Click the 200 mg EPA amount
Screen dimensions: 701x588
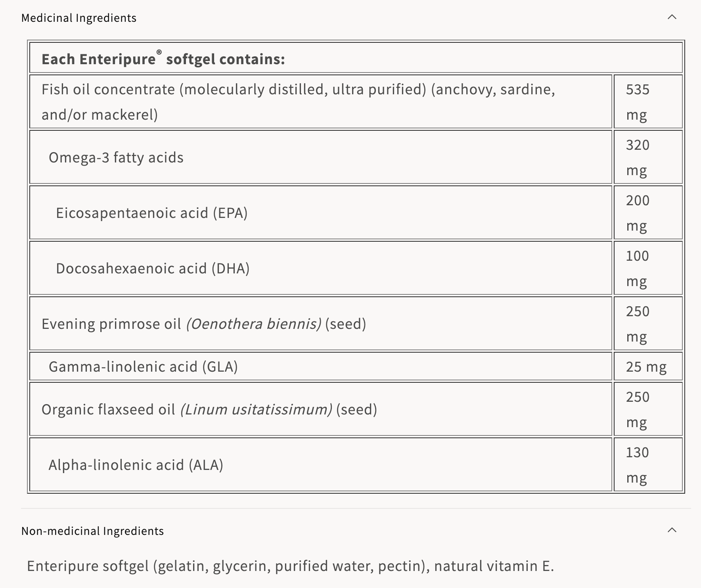[x=638, y=213]
